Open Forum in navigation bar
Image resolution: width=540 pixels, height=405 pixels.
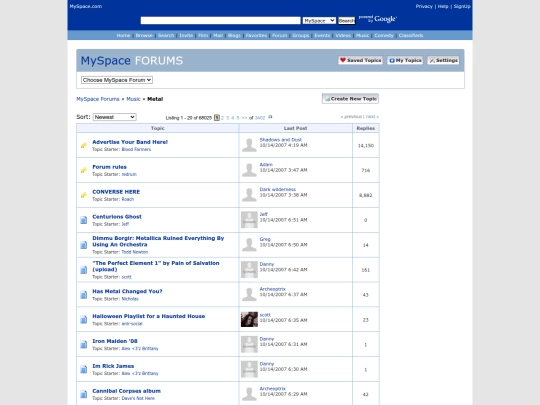tap(280, 35)
